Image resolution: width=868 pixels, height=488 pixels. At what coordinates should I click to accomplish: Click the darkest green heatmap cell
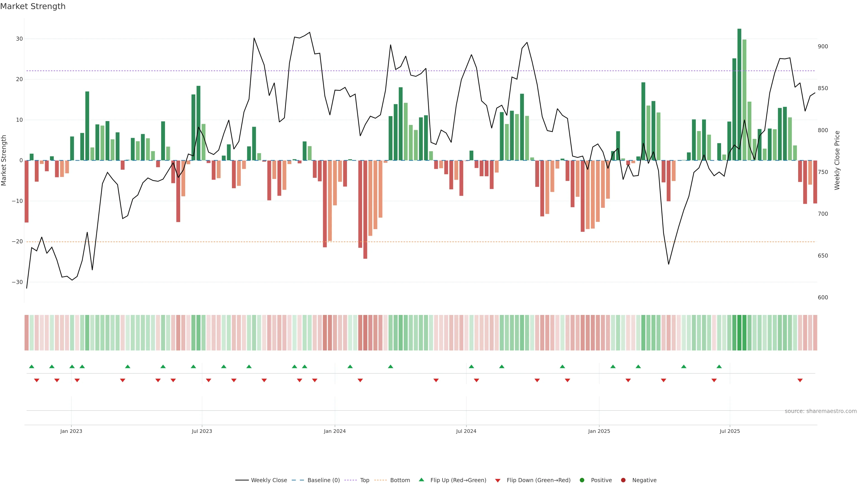[739, 333]
